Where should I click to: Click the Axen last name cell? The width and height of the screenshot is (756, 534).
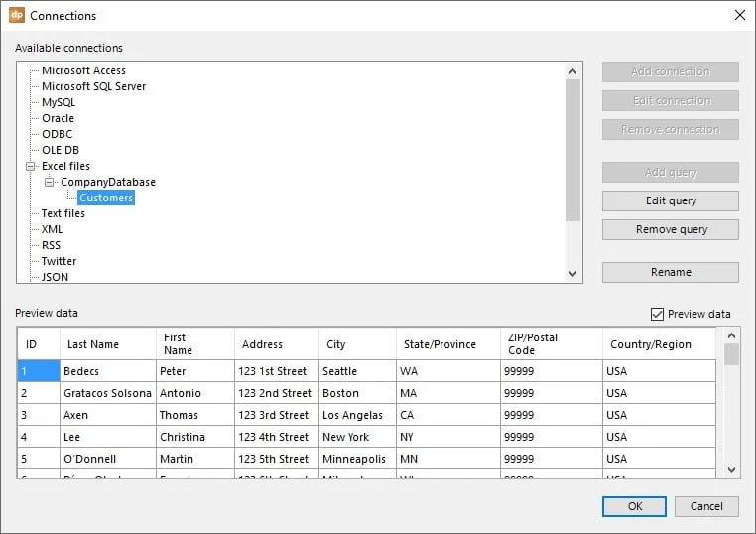(x=108, y=415)
